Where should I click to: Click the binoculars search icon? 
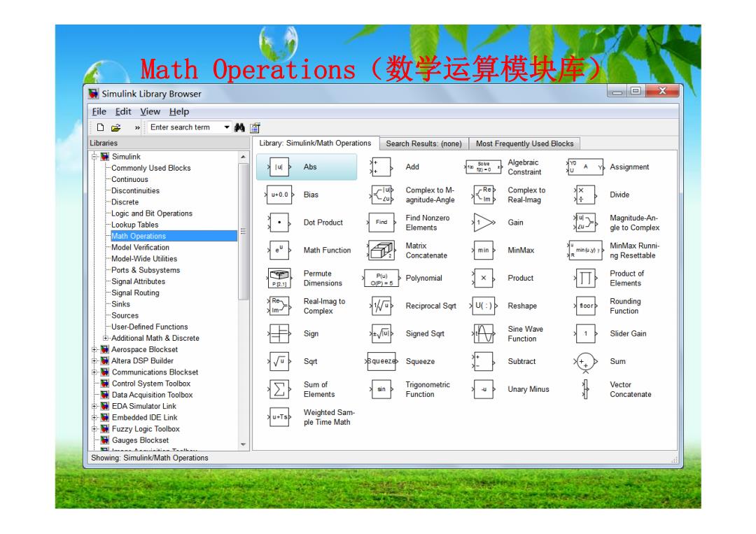(239, 127)
